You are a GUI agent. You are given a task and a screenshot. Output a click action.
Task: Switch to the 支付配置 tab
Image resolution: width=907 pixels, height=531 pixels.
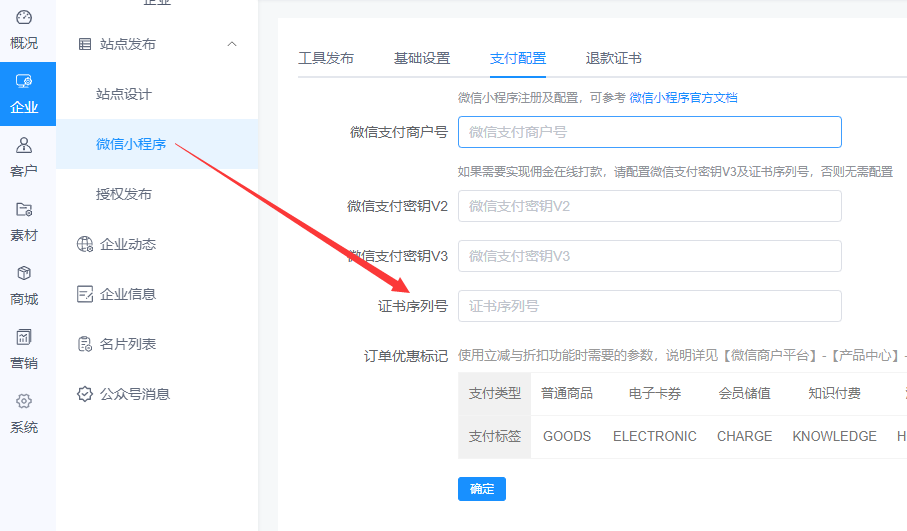point(518,58)
